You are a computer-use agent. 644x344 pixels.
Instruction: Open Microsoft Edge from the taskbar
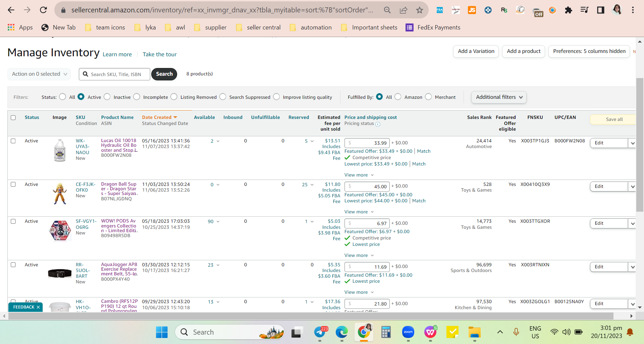coord(342,332)
